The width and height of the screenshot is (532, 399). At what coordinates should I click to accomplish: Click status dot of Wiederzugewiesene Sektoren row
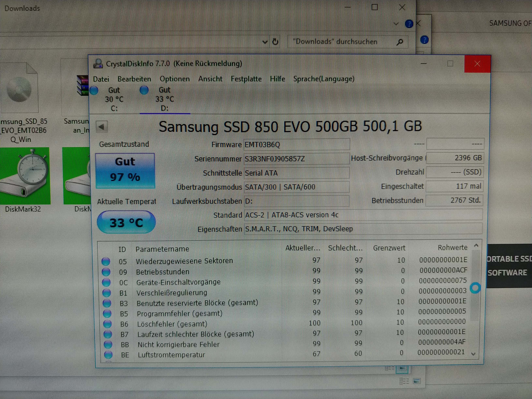(x=106, y=261)
